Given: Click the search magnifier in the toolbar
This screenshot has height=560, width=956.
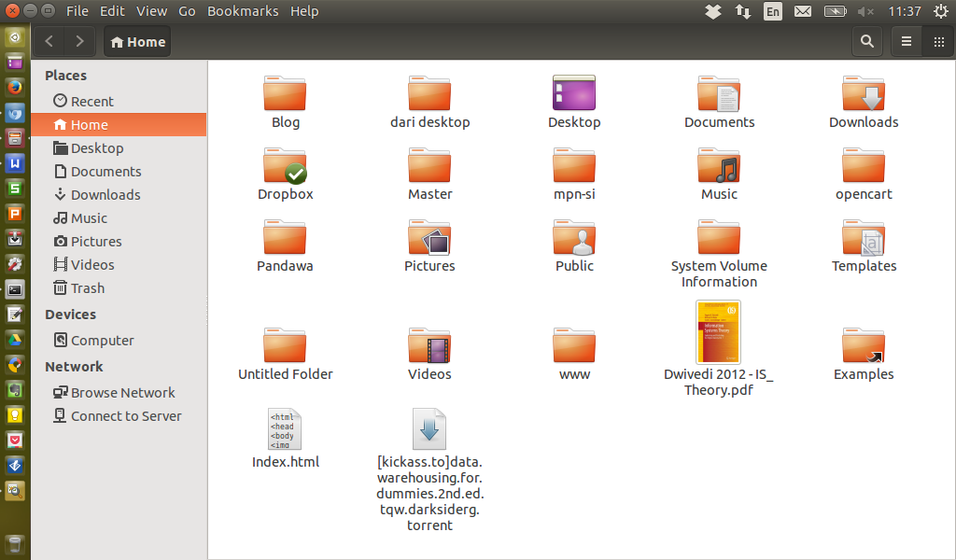Looking at the screenshot, I should tap(866, 41).
